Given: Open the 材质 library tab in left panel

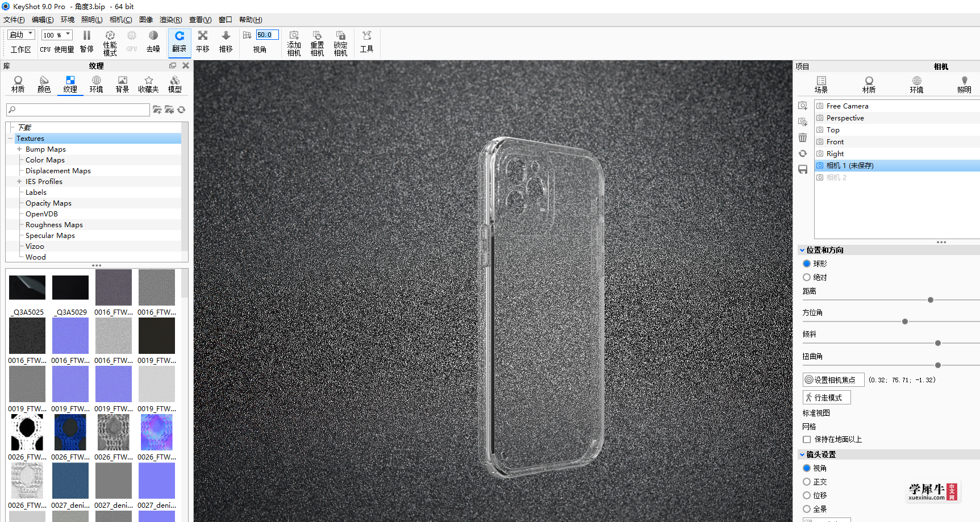Looking at the screenshot, I should 18,84.
